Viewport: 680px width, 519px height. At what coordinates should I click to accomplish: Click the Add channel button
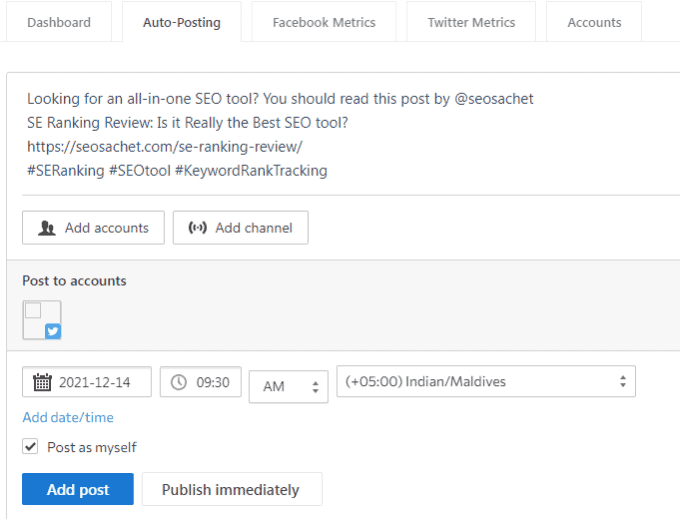click(x=241, y=228)
